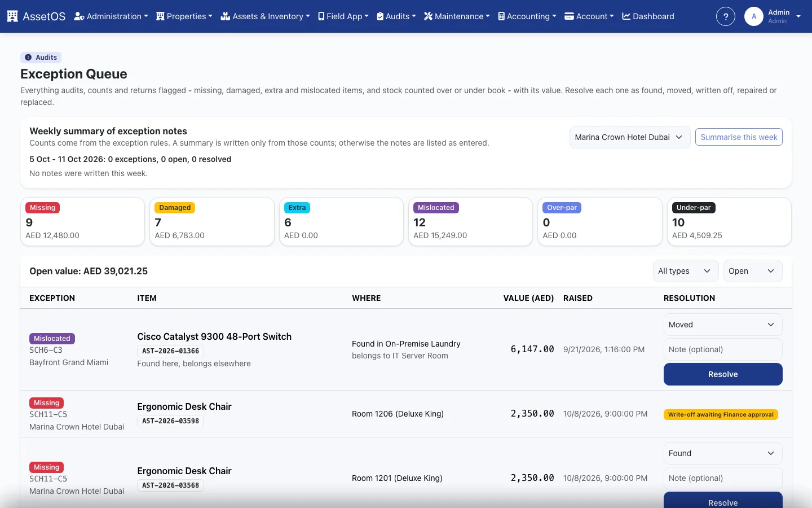The height and width of the screenshot is (508, 812).
Task: Open the Account menu
Action: (589, 16)
